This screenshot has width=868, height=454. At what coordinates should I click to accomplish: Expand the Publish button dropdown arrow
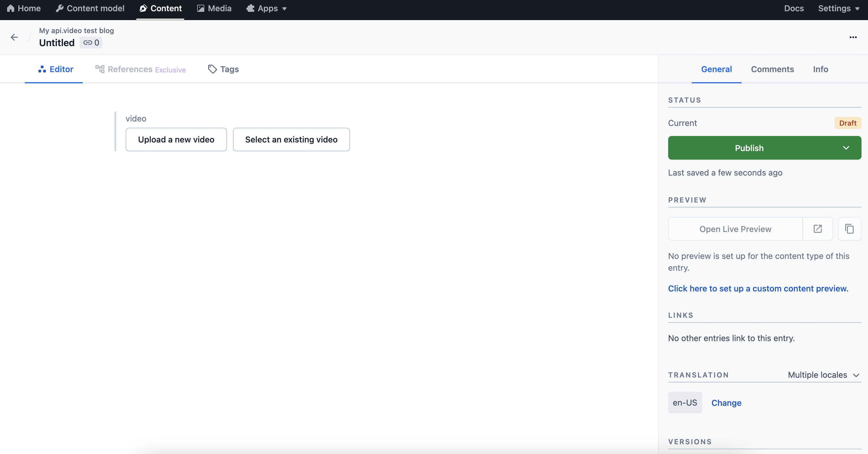(846, 147)
